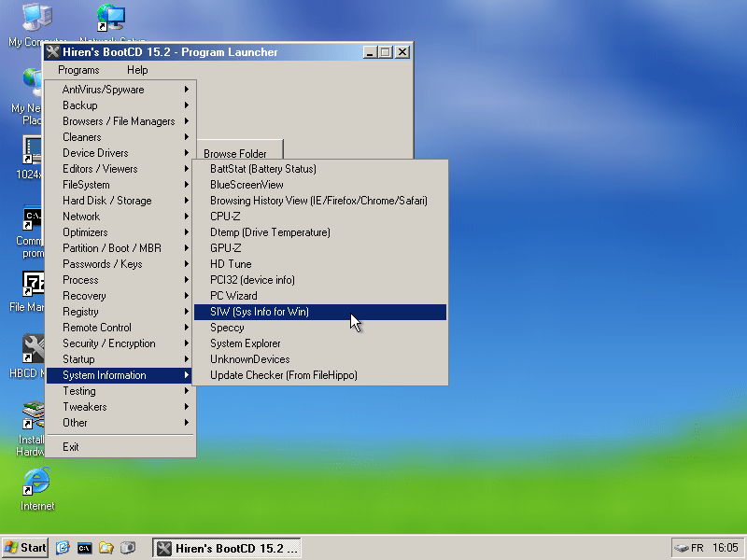747x560 pixels.
Task: Expand the Device Drivers submenu
Action: click(120, 153)
